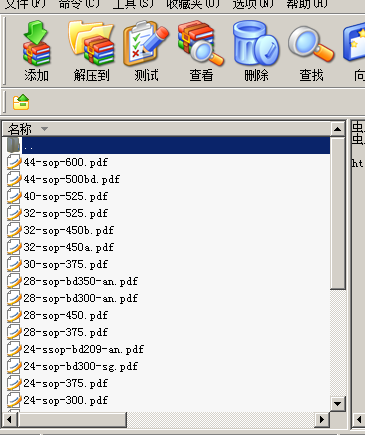Viewport: 365px width, 435px height.
Task: Open the File (文件) menu
Action: [x=25, y=4]
